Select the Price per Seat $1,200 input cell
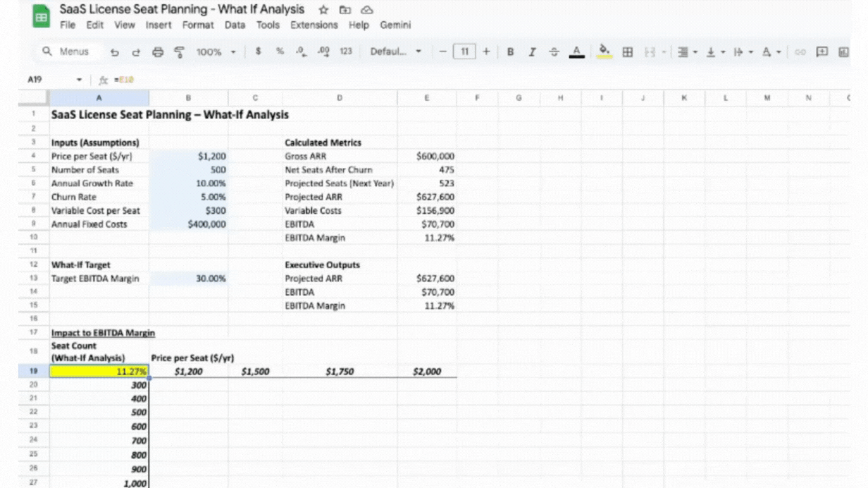The height and width of the screenshot is (488, 868). (188, 156)
